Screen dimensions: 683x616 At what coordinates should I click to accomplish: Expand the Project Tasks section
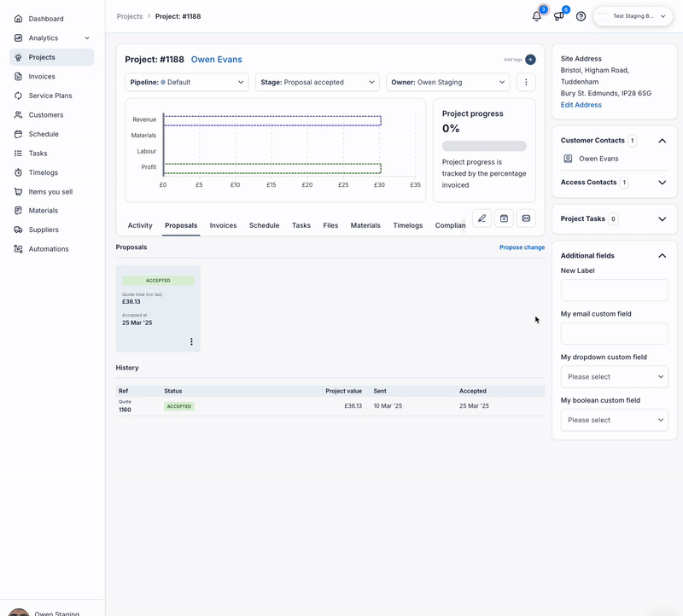point(662,219)
